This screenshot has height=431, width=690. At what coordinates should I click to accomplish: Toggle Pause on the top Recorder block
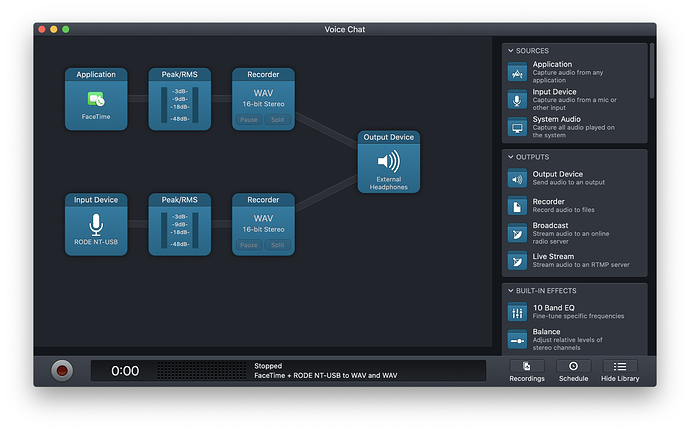[249, 120]
